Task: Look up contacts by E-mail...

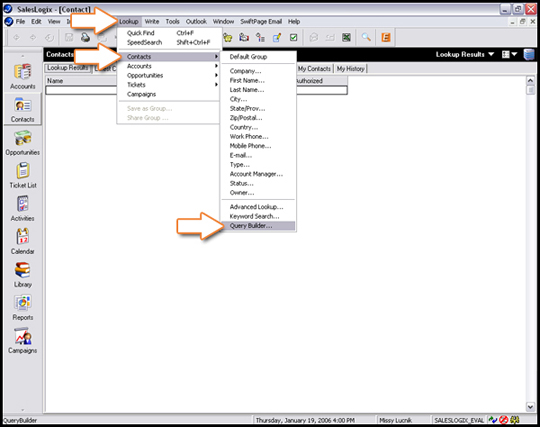Action: click(x=258, y=155)
